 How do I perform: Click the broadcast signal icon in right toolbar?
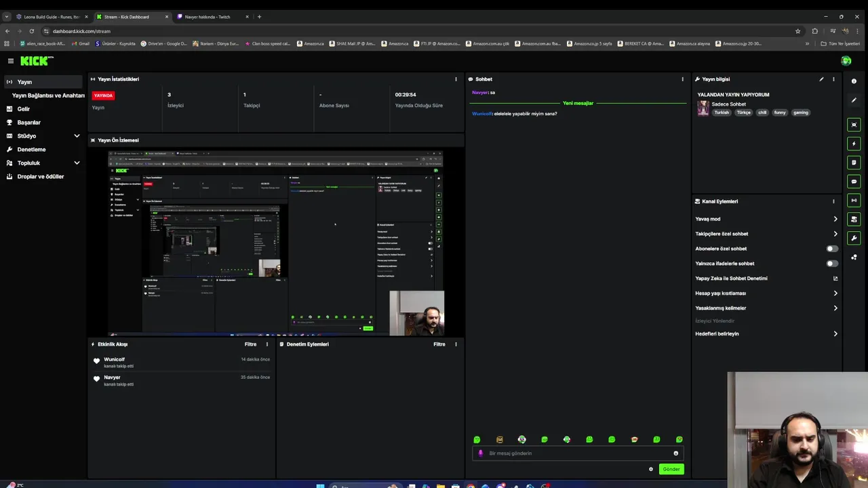(x=854, y=201)
